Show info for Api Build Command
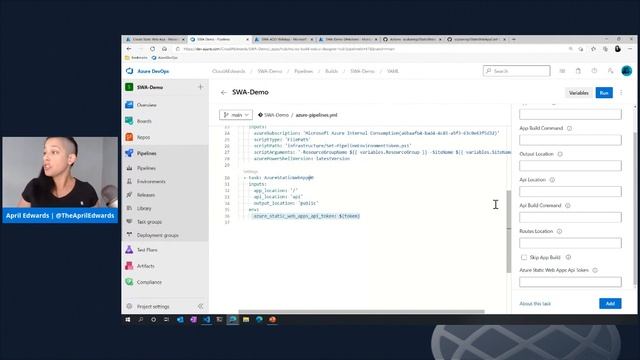This screenshot has width=640, height=360. click(x=567, y=205)
